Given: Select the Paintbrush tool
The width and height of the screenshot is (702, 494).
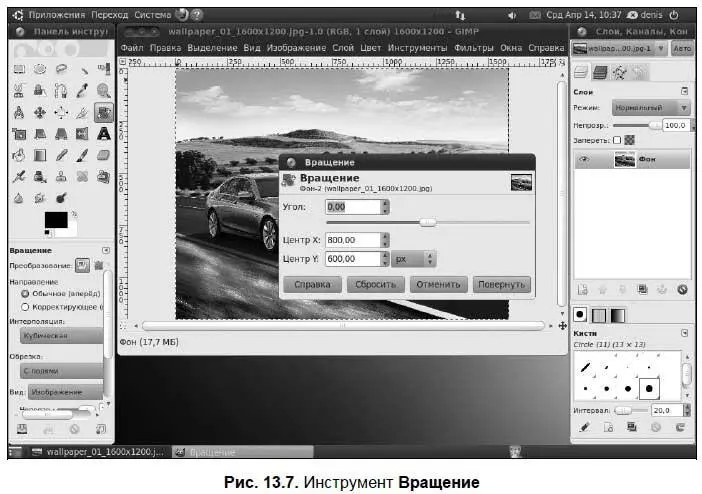Looking at the screenshot, I should pyautogui.click(x=82, y=155).
